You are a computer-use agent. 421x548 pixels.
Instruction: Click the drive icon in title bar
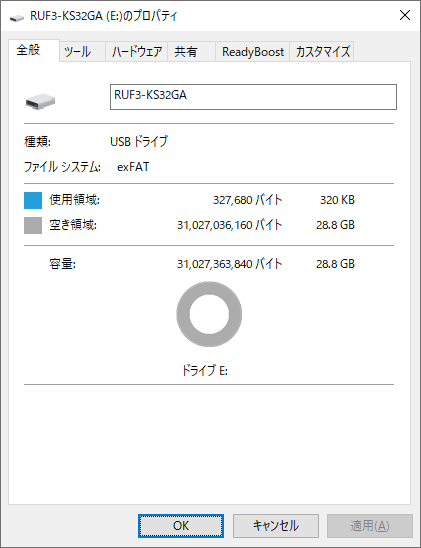click(16, 17)
